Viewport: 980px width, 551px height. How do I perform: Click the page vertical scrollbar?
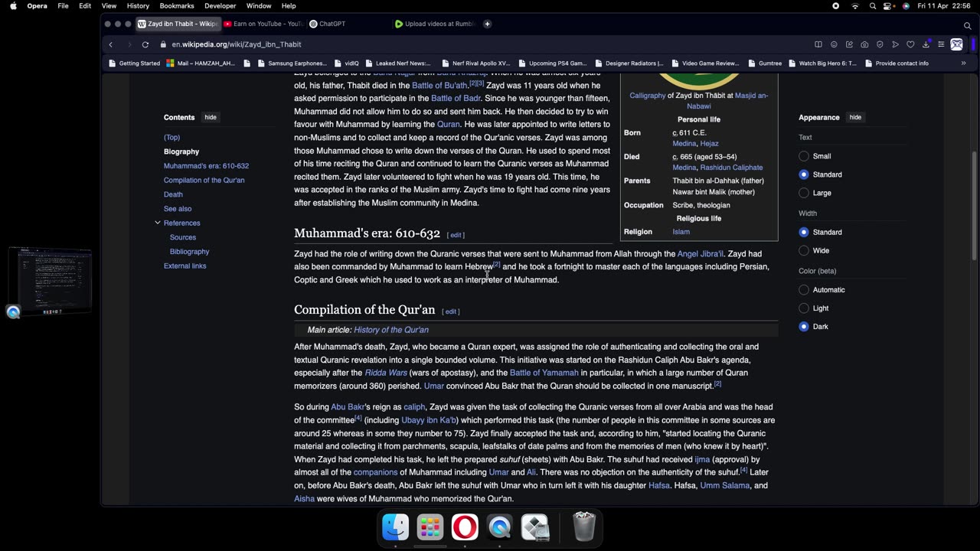click(975, 207)
